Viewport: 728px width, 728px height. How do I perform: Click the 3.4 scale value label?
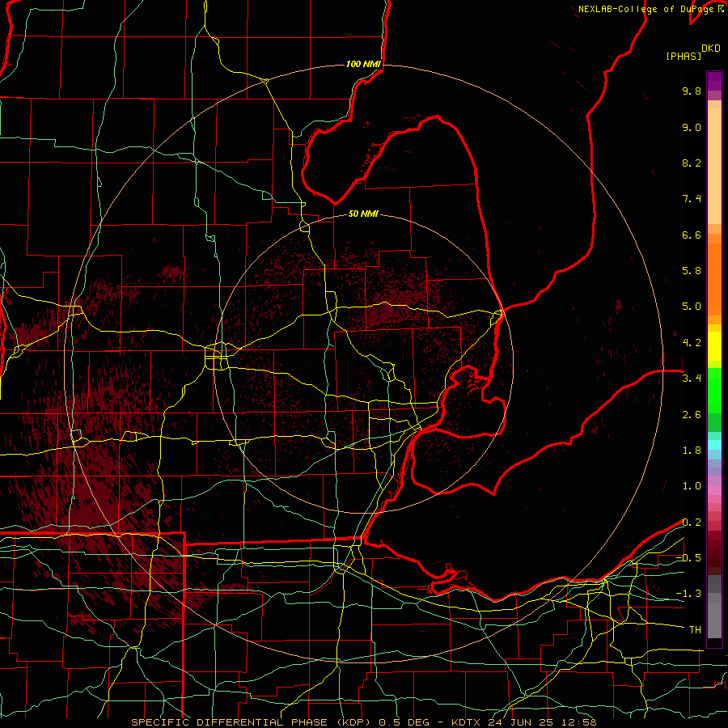point(692,379)
